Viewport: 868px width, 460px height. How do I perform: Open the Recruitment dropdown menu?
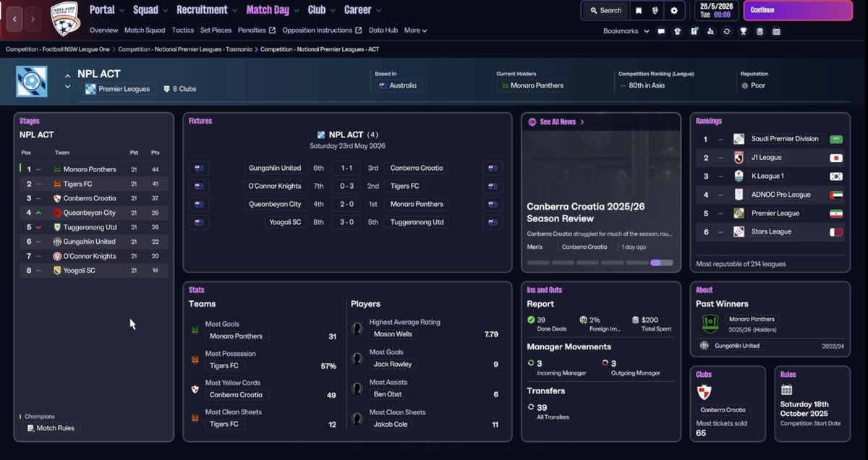pyautogui.click(x=208, y=10)
